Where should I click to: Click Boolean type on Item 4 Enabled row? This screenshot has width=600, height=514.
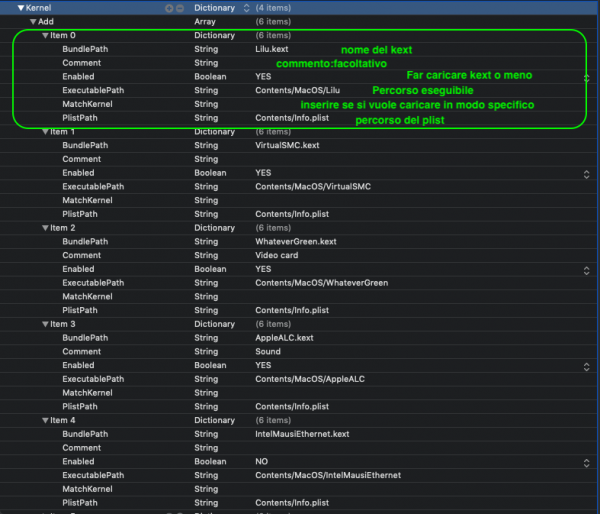pyautogui.click(x=210, y=462)
